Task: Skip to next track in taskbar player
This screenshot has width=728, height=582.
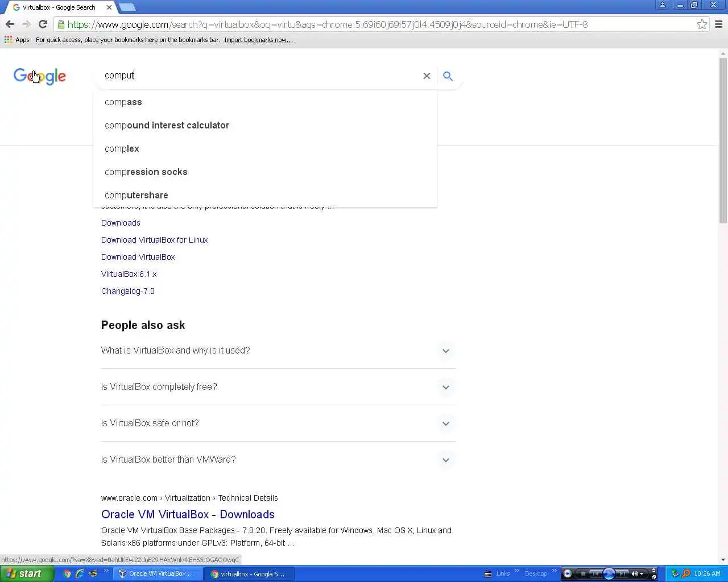Action: click(622, 573)
